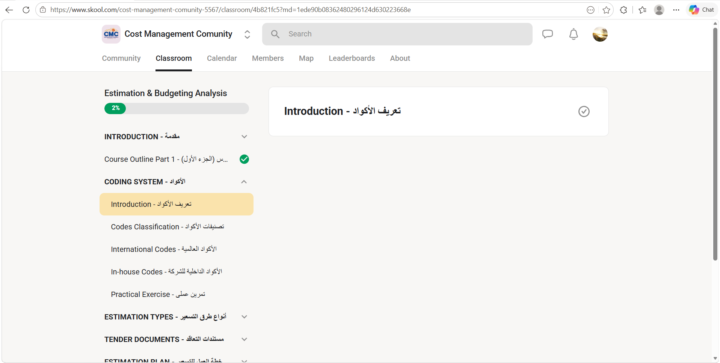Expand the ESTIMATION TYPES section chevron
Viewport: 720px width, 363px height.
[x=244, y=317]
